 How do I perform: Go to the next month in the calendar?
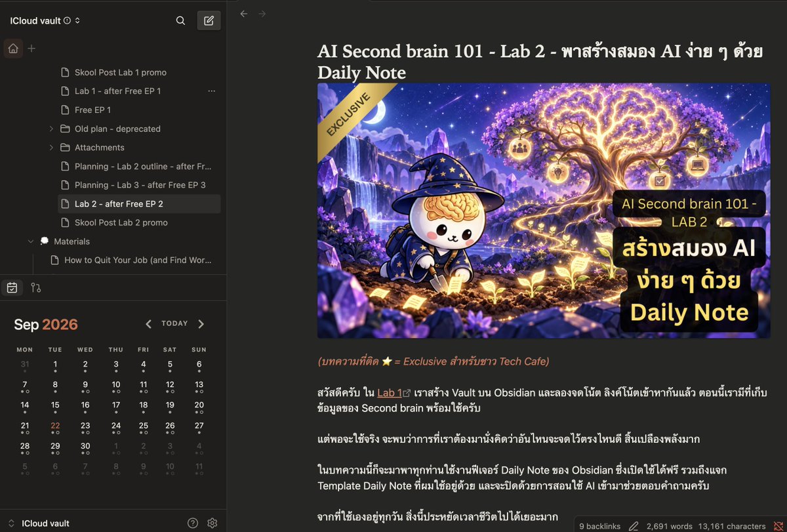(x=201, y=324)
